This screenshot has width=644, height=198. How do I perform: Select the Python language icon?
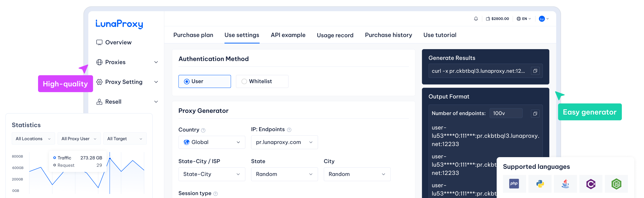tap(540, 184)
